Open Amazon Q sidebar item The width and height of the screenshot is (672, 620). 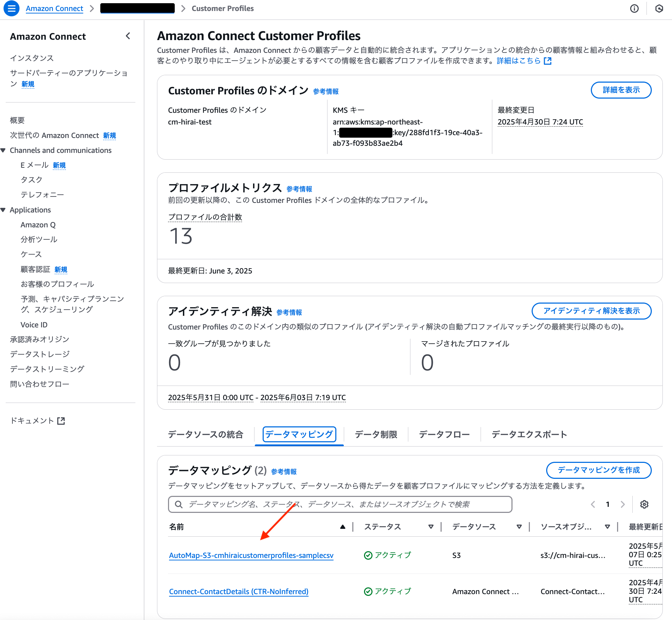pos(38,225)
